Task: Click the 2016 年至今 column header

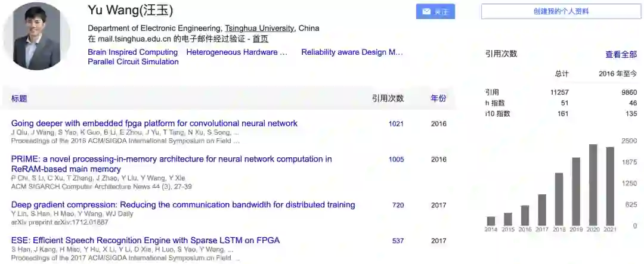Action: [x=618, y=74]
